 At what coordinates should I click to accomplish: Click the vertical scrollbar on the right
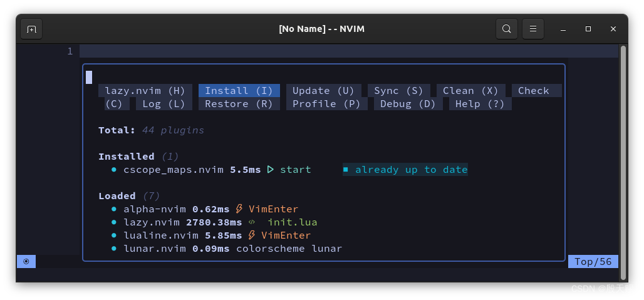(623, 162)
